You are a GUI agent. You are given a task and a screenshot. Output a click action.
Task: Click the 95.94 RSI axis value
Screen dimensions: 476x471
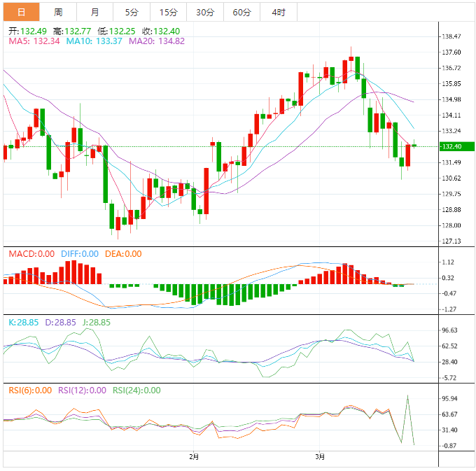449,398
